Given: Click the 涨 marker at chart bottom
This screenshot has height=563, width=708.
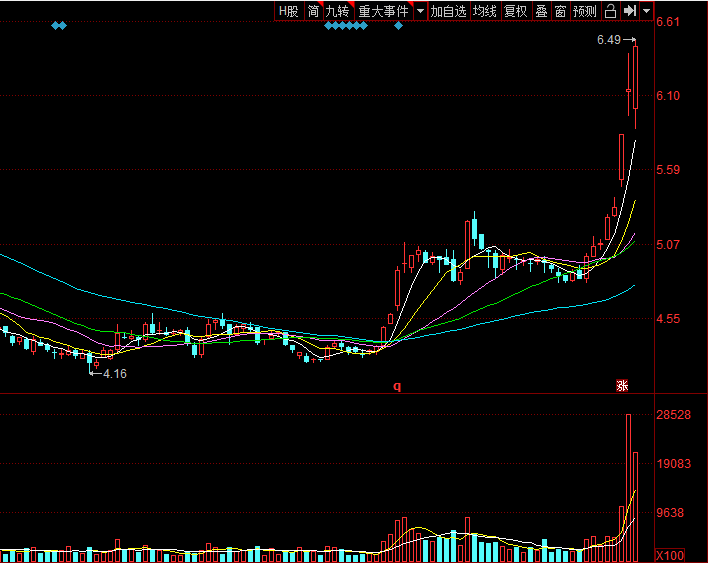Looking at the screenshot, I should click(x=622, y=386).
